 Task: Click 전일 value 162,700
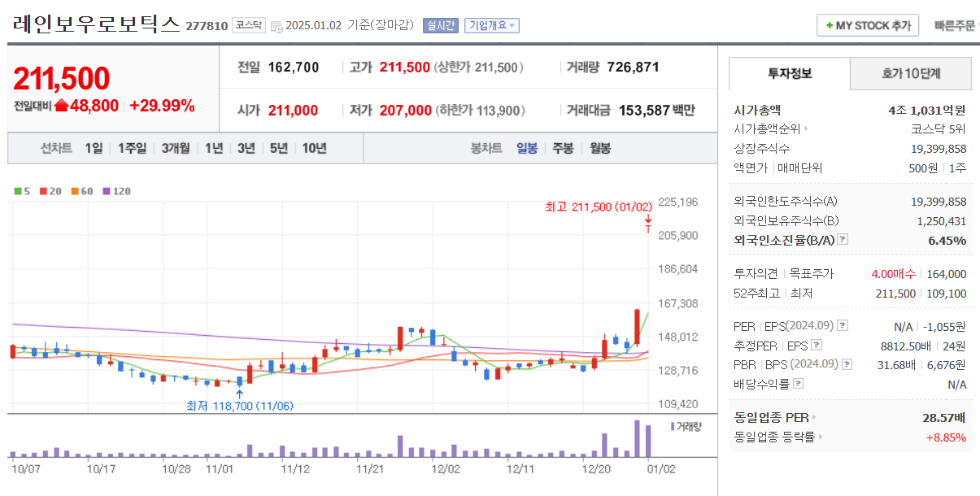click(x=294, y=67)
